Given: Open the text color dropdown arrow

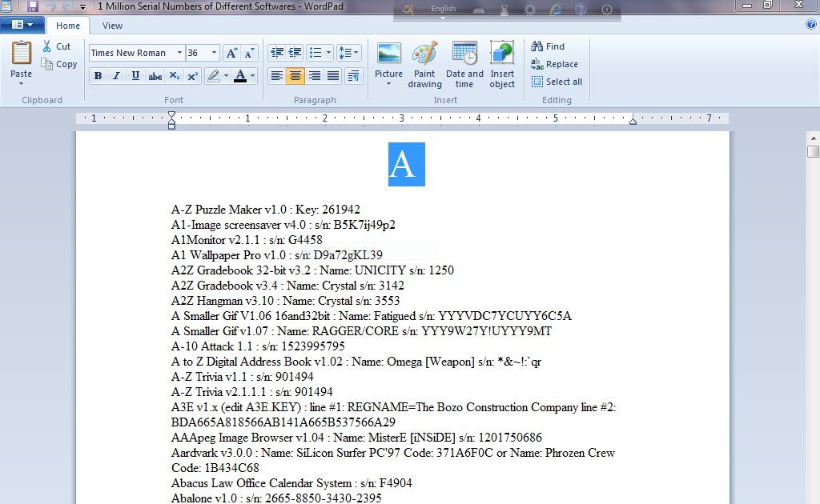Looking at the screenshot, I should [x=252, y=76].
